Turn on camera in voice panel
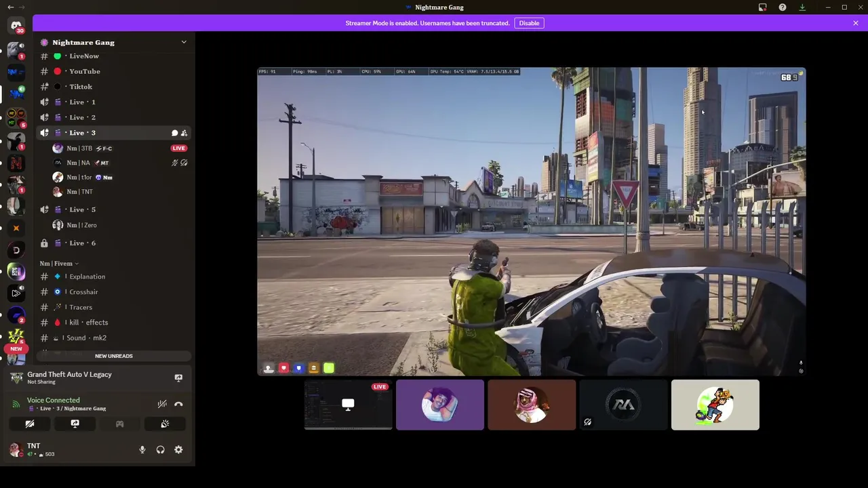 point(30,424)
